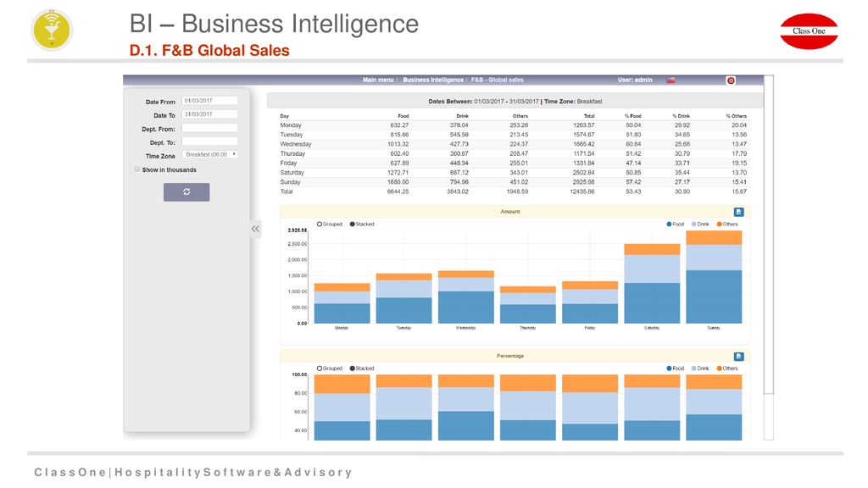
Task: Click the yellow cocktail logo icon
Action: [52, 30]
